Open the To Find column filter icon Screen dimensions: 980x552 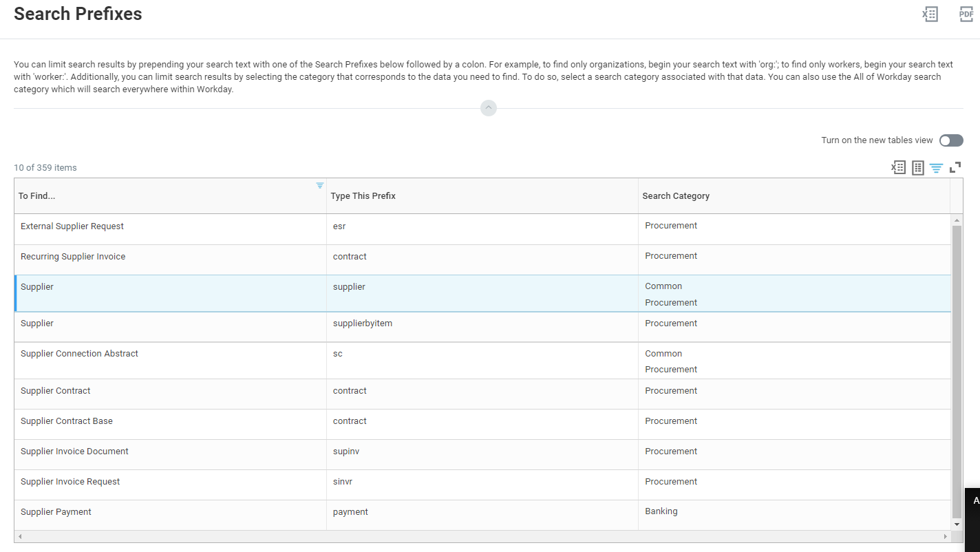pos(319,185)
